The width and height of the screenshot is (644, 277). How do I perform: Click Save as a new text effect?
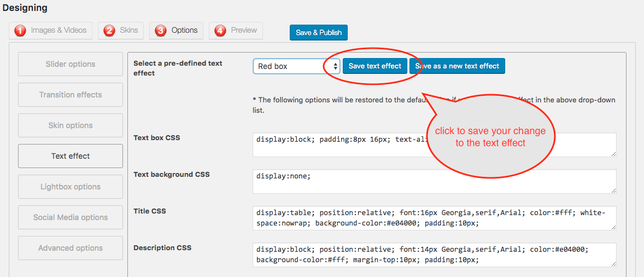click(x=458, y=66)
